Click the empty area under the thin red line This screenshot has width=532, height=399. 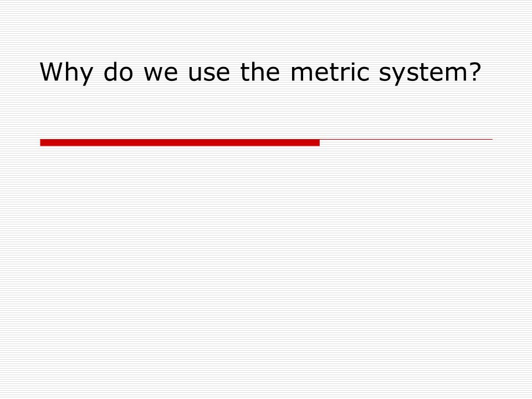406,160
